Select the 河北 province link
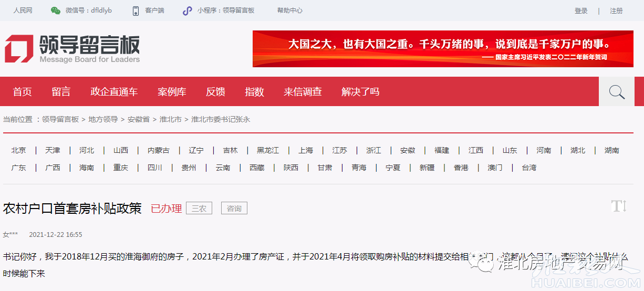The image size is (644, 291). (87, 150)
